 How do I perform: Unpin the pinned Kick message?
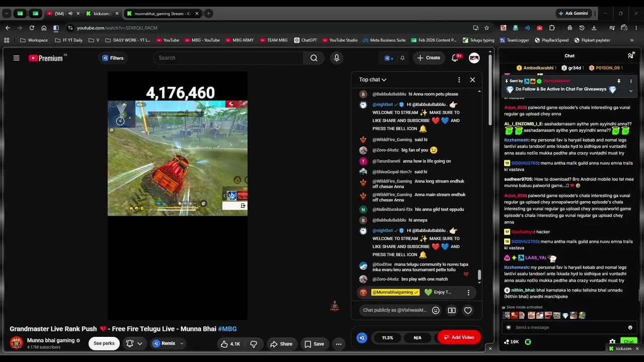(618, 81)
